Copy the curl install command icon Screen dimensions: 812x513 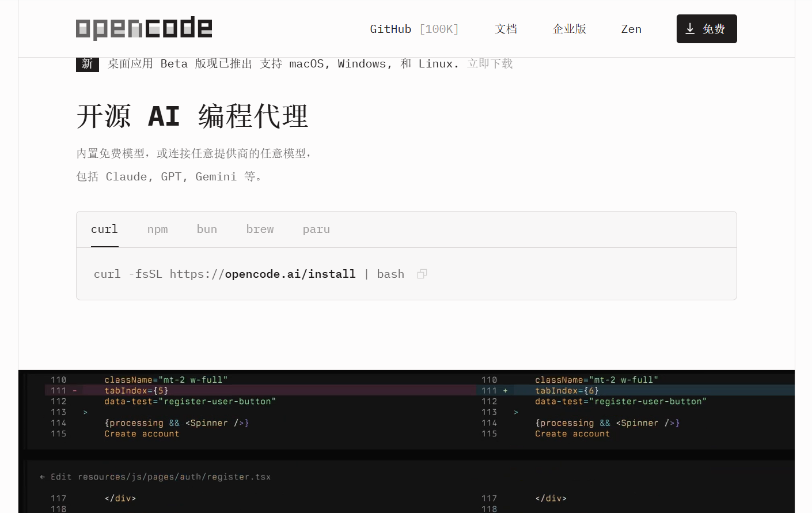tap(422, 274)
